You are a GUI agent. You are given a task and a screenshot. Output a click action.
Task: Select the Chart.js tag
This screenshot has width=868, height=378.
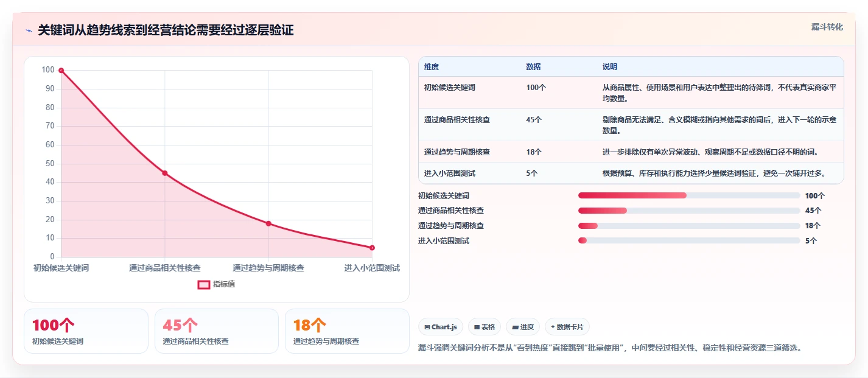click(x=441, y=327)
